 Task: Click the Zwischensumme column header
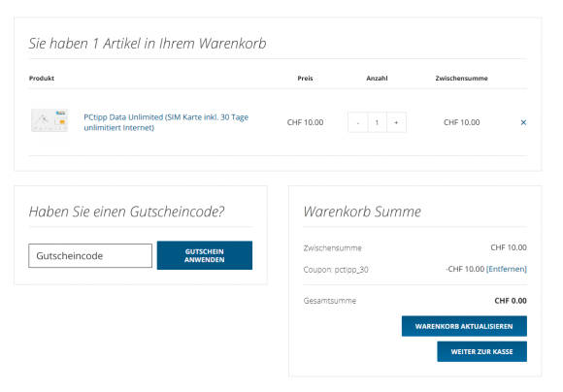(x=462, y=79)
